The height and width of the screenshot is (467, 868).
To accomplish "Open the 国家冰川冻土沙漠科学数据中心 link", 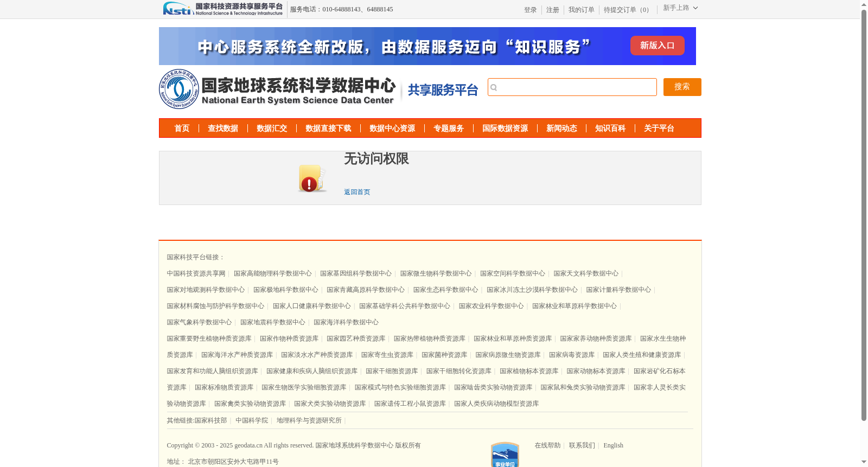I will point(532,290).
